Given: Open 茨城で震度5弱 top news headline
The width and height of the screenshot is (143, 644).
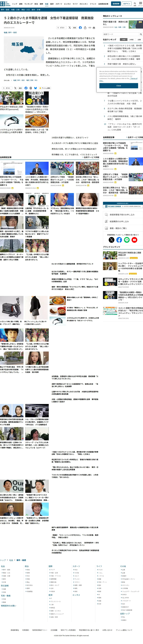Looking at the screenshot, I should 115,23.
